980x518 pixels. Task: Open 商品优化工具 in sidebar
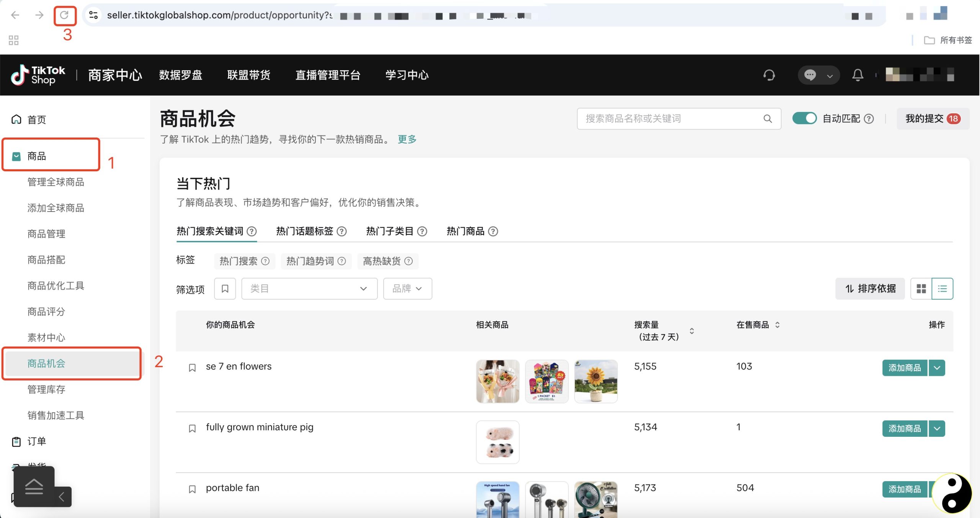(x=56, y=286)
